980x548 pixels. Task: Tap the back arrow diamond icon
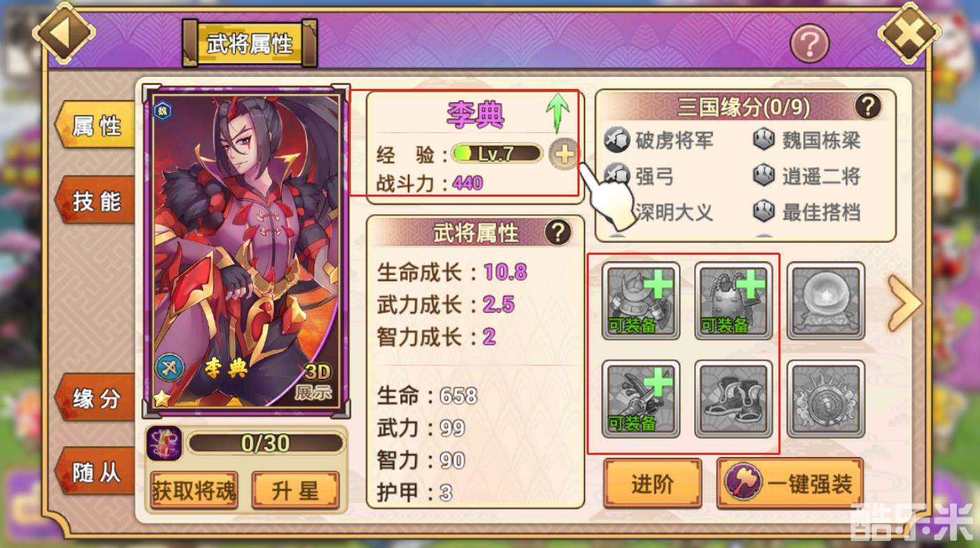[64, 34]
